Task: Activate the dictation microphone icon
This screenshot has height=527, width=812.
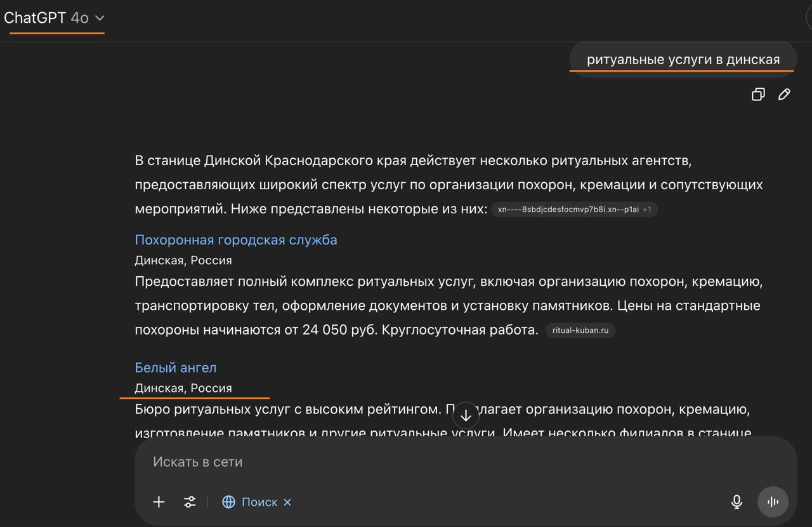Action: coord(736,502)
